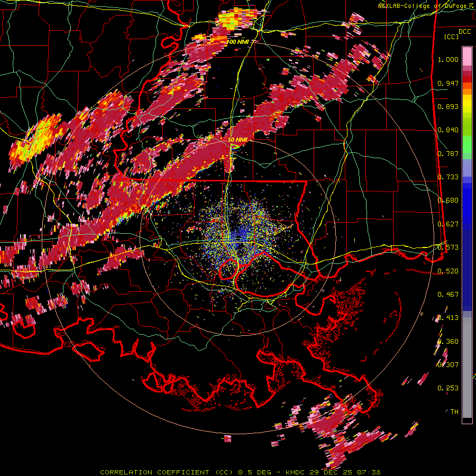Screen dimensions: 476x476
Task: Click the 0.467 legend value
Action: click(448, 294)
